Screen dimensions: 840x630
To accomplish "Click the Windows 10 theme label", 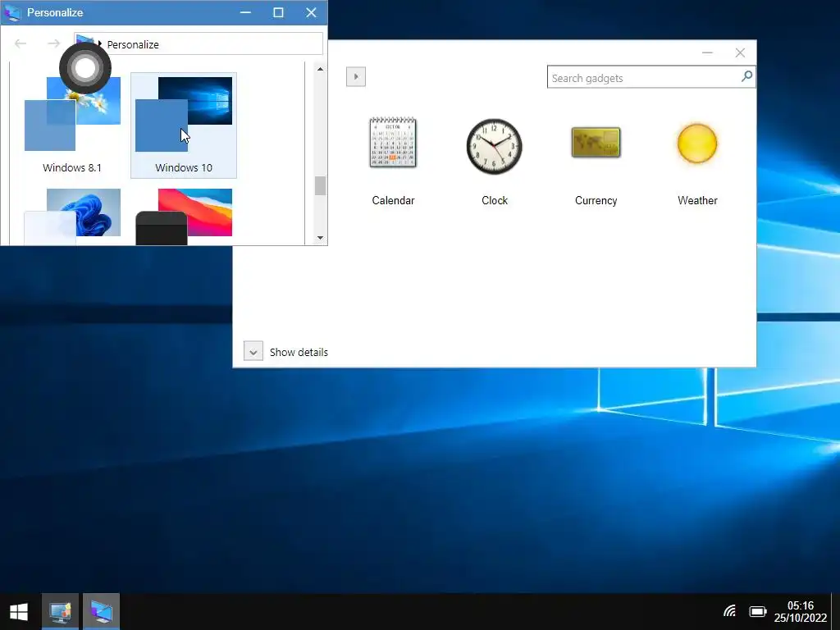I will [184, 167].
